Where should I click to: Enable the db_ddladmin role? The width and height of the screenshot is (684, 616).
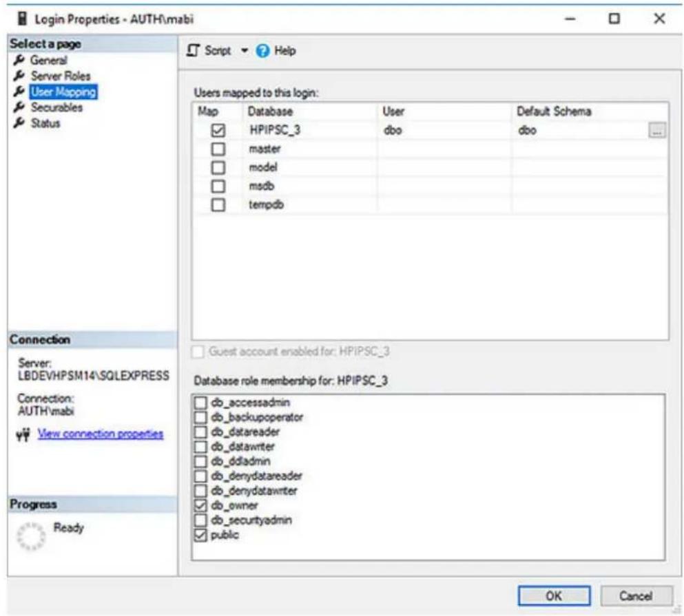point(200,461)
